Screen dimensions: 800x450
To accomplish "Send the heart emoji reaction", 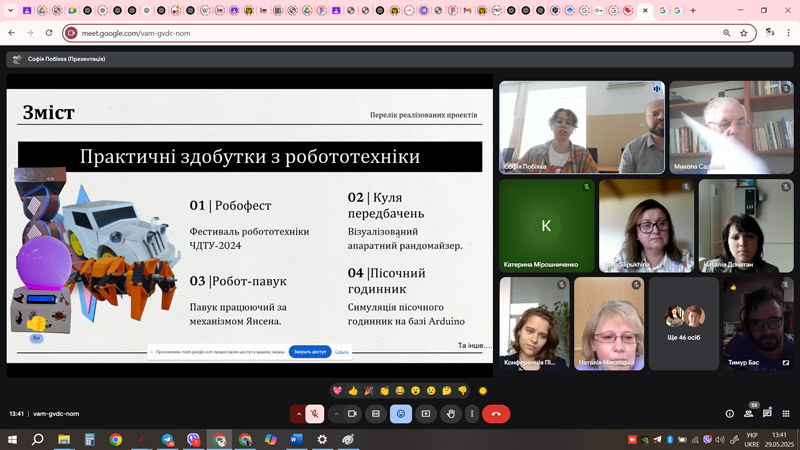I will click(x=337, y=390).
